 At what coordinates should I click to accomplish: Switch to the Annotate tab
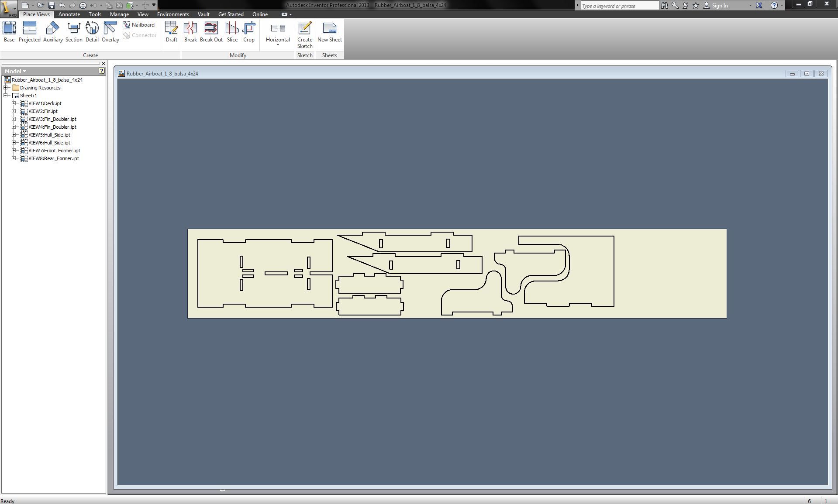coord(69,14)
